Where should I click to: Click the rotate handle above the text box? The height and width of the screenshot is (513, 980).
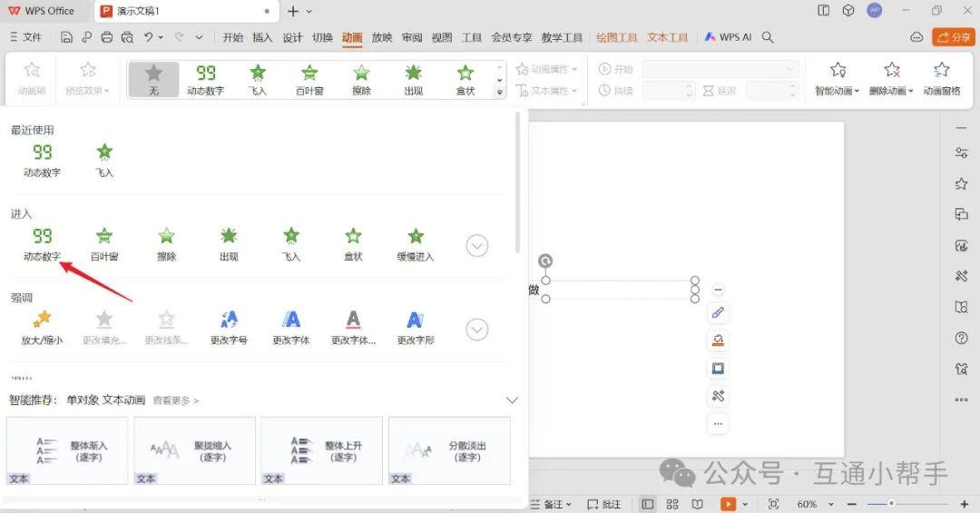(x=545, y=261)
